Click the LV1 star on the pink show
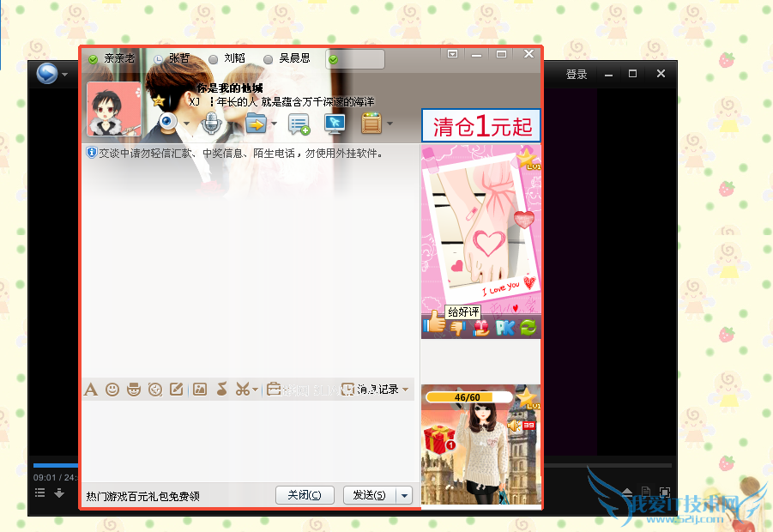Screen dimensions: 773x532 (528, 158)
